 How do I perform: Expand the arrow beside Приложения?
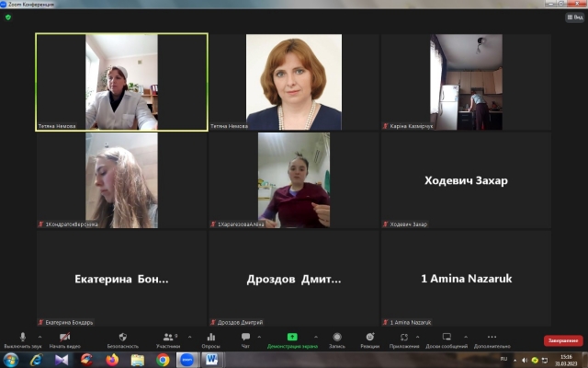pyautogui.click(x=417, y=337)
